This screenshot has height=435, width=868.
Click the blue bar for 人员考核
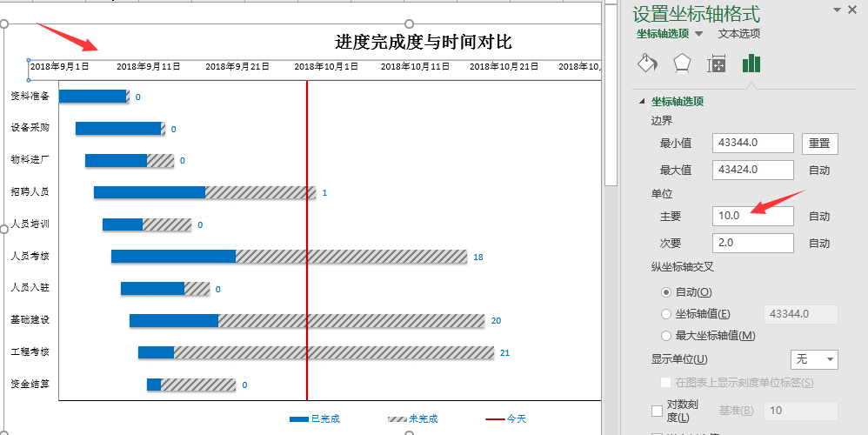[x=173, y=257]
